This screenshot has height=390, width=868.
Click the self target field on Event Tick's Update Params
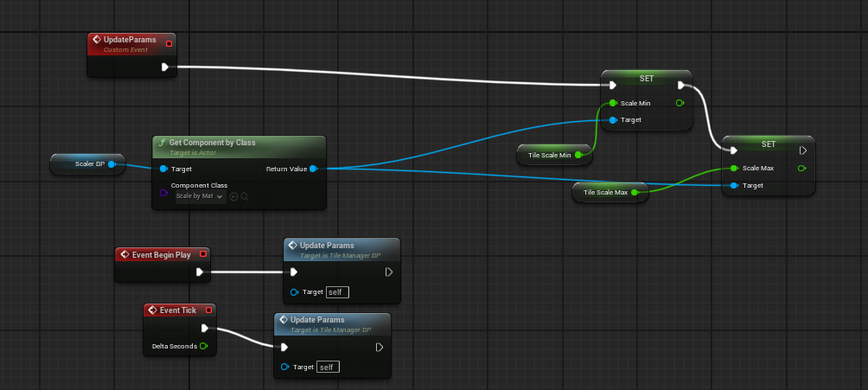(x=328, y=368)
